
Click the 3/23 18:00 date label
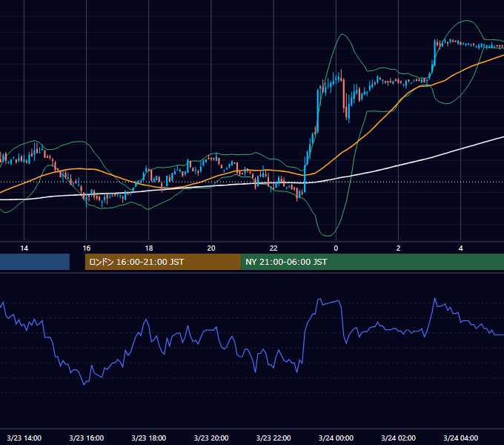tap(149, 438)
